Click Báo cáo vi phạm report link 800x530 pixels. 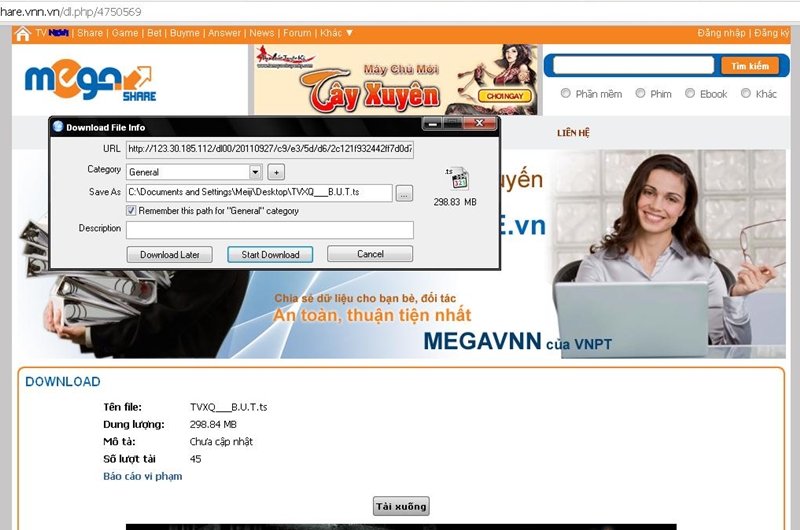[142, 476]
